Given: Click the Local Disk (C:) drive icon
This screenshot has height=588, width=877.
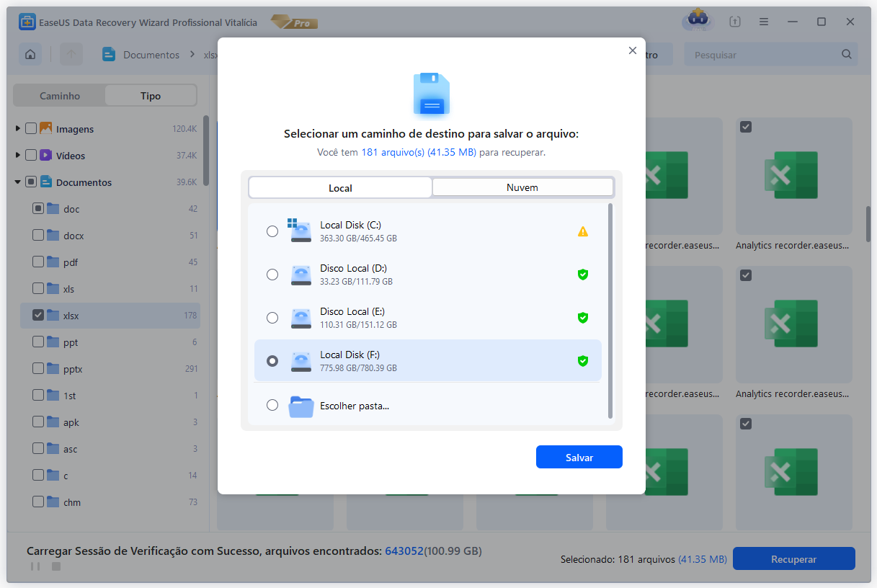Looking at the screenshot, I should pos(299,231).
